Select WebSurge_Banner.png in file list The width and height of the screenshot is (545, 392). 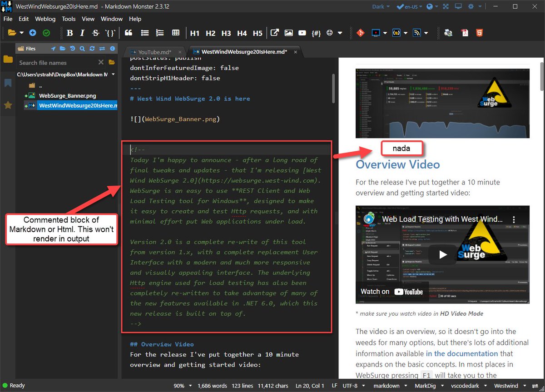tap(67, 96)
